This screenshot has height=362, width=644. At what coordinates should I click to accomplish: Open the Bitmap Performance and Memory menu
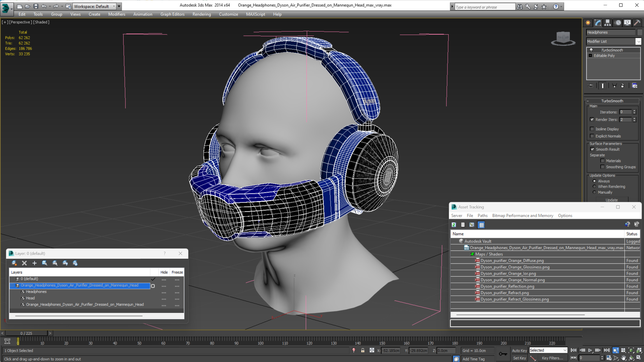coord(523,215)
